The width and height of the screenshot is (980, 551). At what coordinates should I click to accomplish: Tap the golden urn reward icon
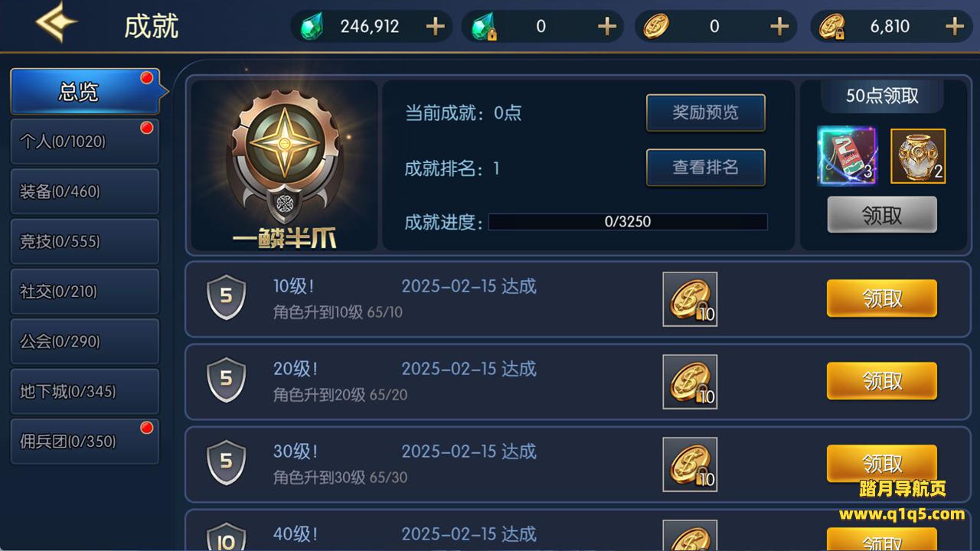918,156
